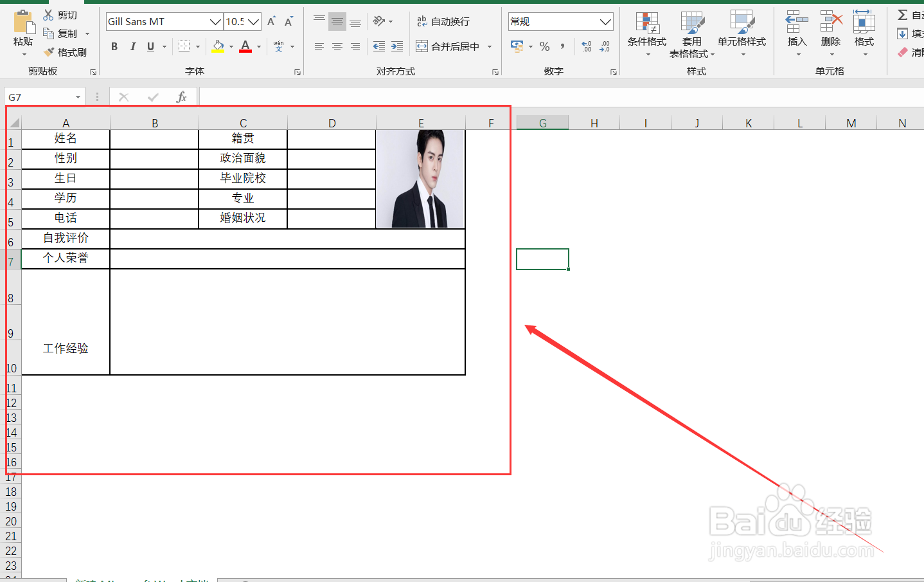924x582 pixels.
Task: Click the 删除 delete cells icon
Action: pos(830,29)
